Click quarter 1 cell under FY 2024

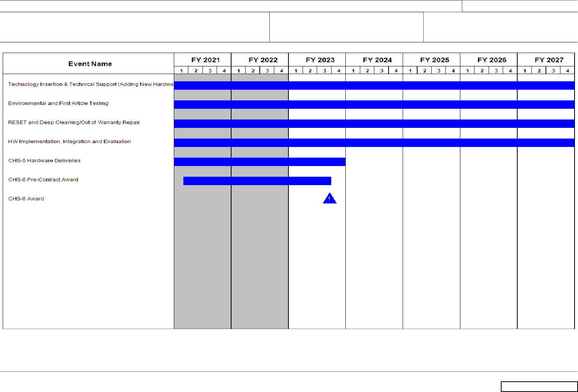click(353, 71)
